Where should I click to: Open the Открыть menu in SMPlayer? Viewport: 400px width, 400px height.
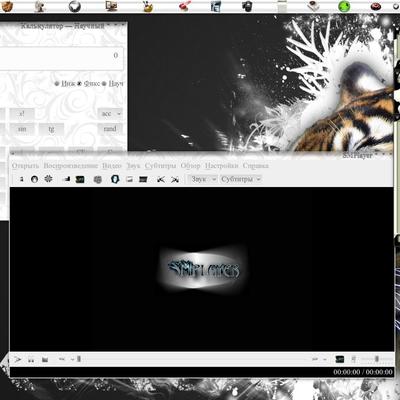coord(26,166)
